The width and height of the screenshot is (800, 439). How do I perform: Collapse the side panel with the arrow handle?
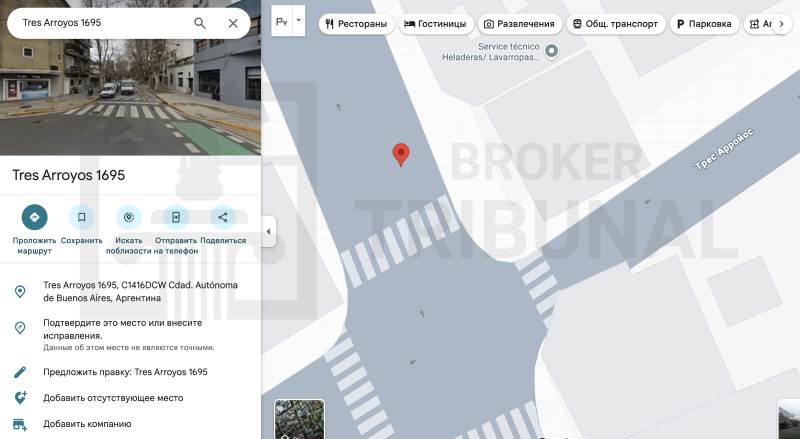pyautogui.click(x=268, y=232)
